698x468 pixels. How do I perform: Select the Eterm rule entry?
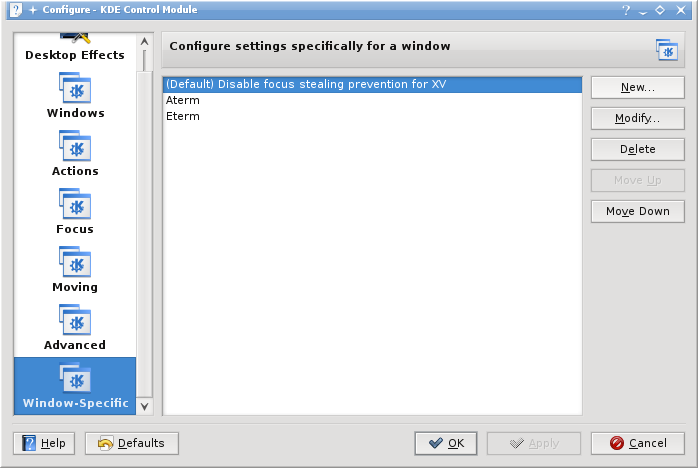pos(372,116)
